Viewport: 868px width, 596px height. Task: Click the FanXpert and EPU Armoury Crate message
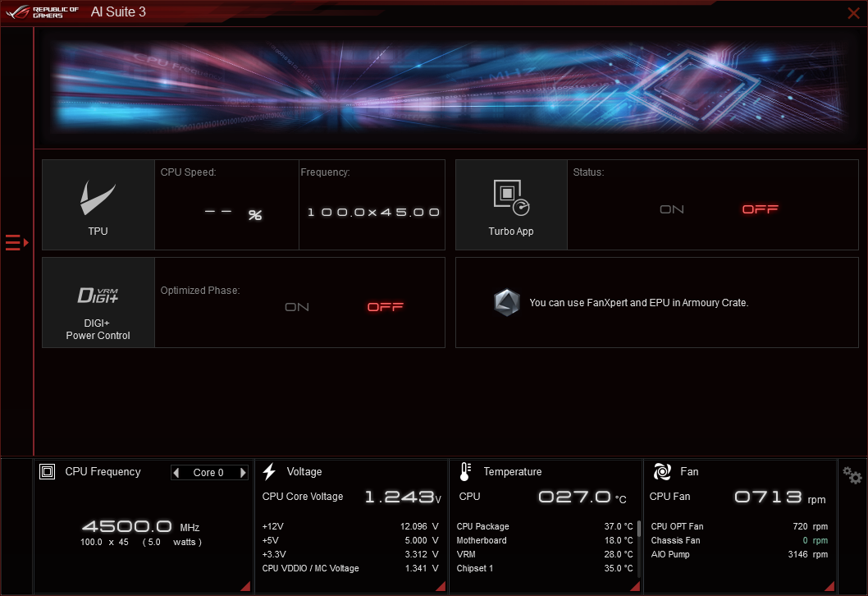coord(639,302)
